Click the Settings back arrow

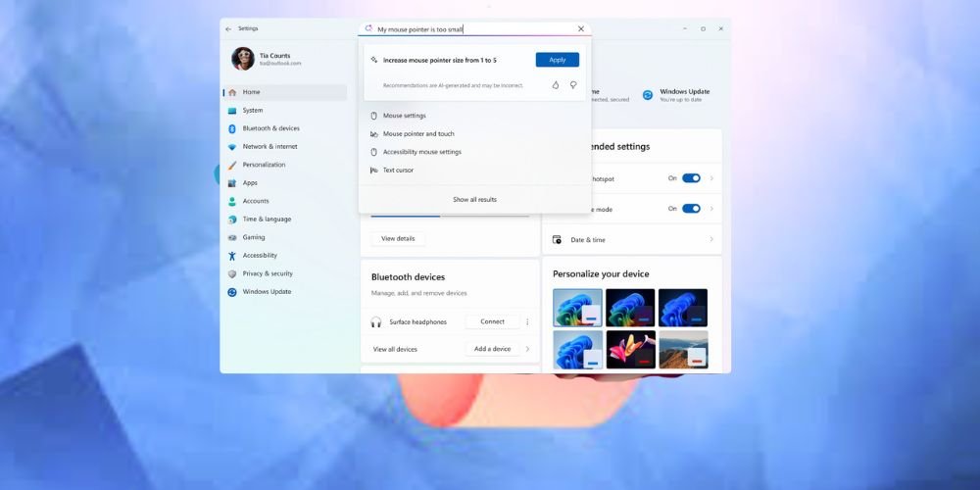(228, 28)
